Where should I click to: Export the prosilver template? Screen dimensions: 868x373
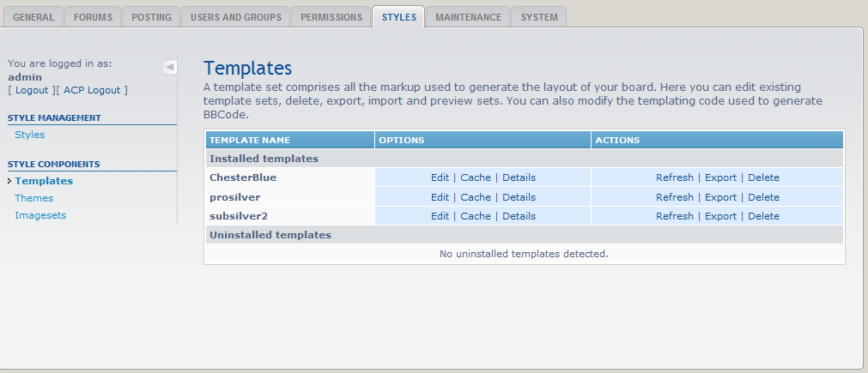(720, 197)
